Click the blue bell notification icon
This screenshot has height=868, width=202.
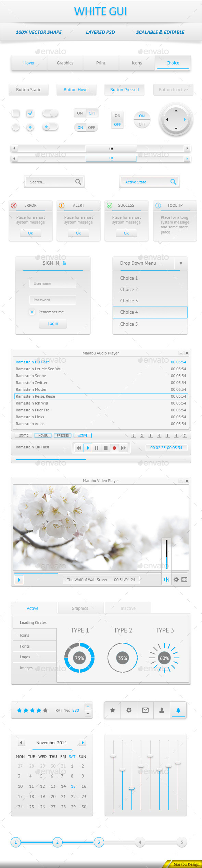click(x=178, y=710)
